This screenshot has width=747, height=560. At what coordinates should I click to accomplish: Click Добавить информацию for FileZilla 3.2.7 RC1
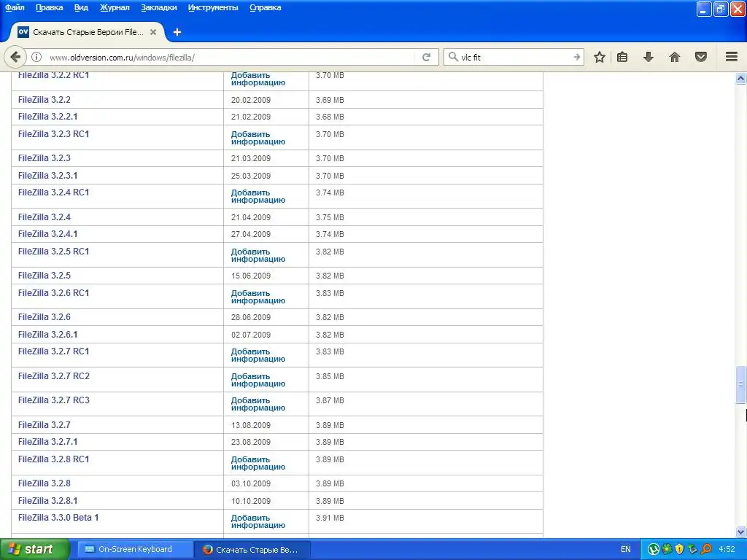258,355
